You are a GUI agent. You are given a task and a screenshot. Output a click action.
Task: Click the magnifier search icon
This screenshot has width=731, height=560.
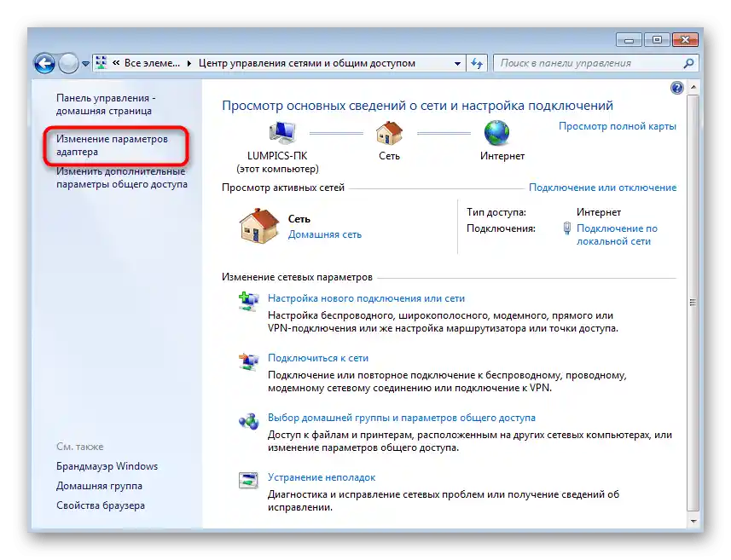tap(688, 63)
